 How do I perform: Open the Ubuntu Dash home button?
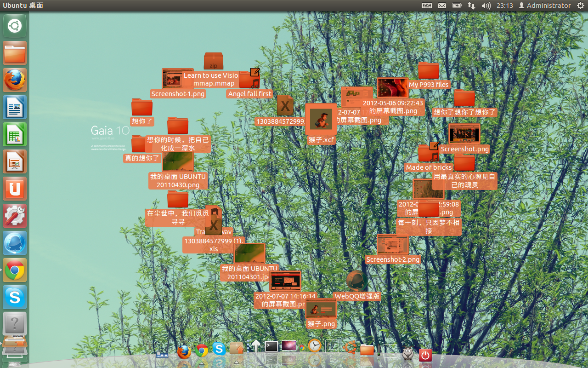[x=15, y=26]
